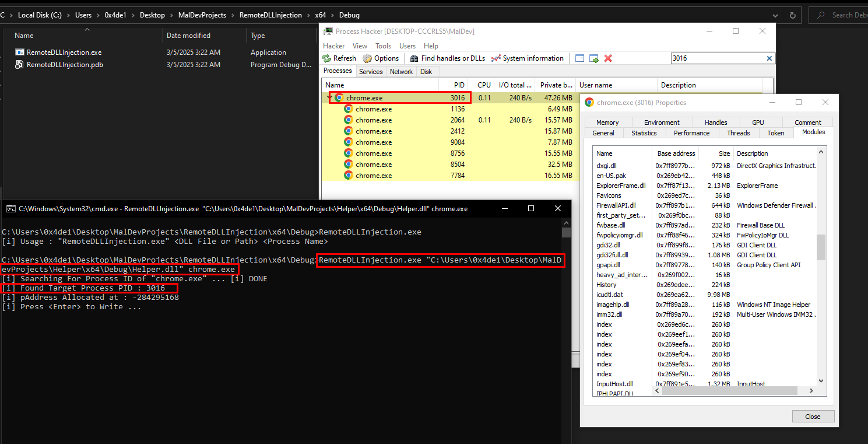
Task: Select gdi32full.dll in modules list
Action: pyautogui.click(x=705, y=255)
